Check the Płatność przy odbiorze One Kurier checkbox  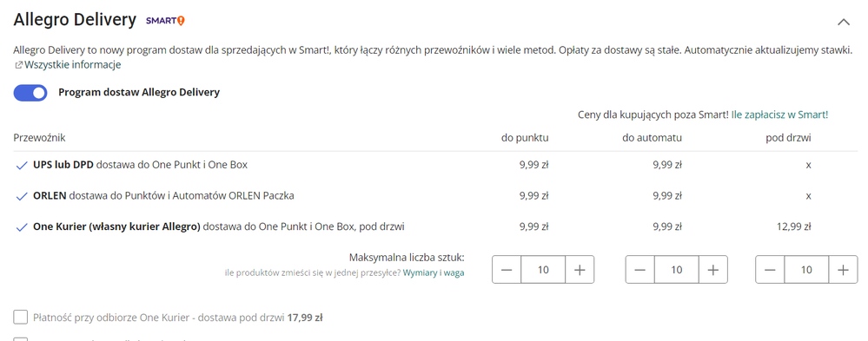coord(21,318)
